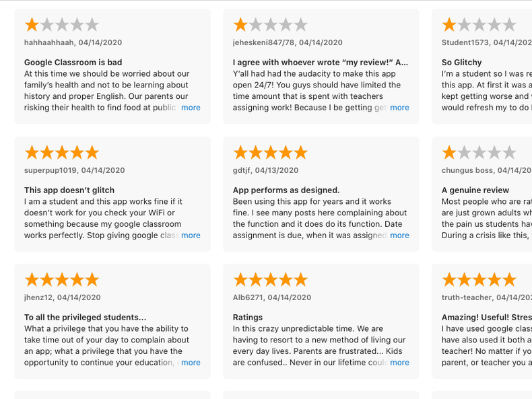This screenshot has height=399, width=532.
Task: Open the 'A genuine review' card title
Action: pyautogui.click(x=475, y=190)
